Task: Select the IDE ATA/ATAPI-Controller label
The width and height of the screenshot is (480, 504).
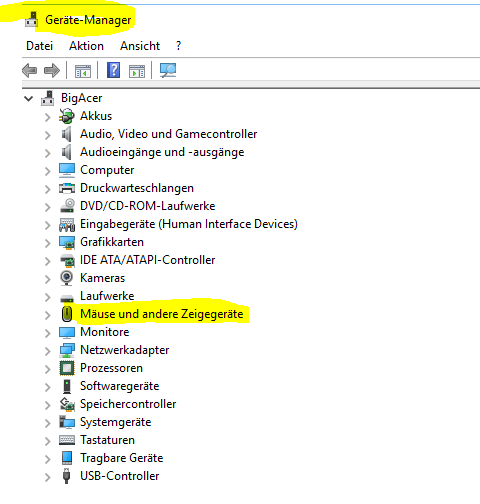Action: coord(147,260)
